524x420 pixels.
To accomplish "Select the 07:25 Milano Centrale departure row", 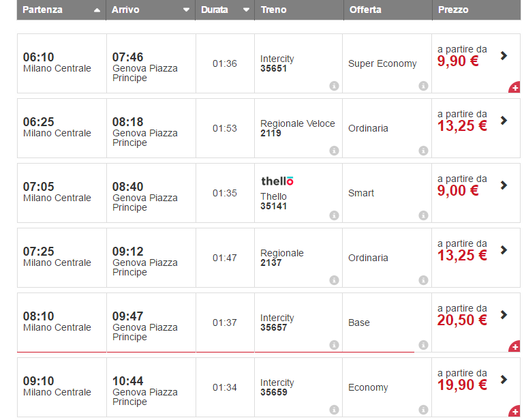I will tap(57, 257).
